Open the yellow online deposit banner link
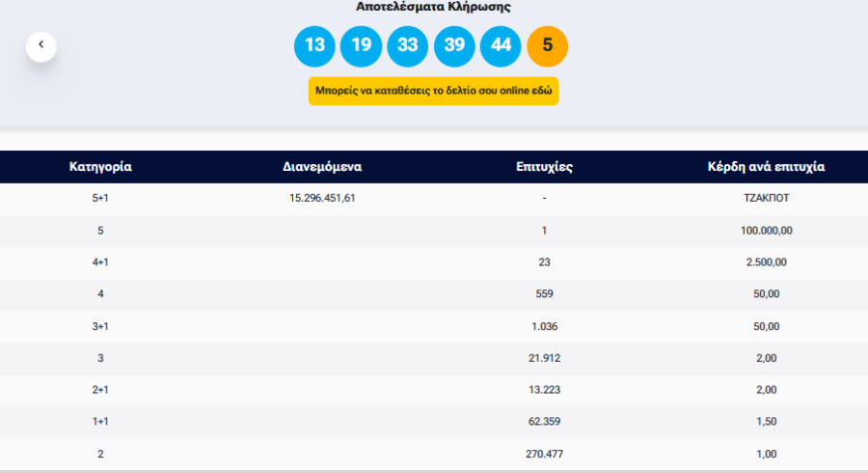 click(434, 91)
